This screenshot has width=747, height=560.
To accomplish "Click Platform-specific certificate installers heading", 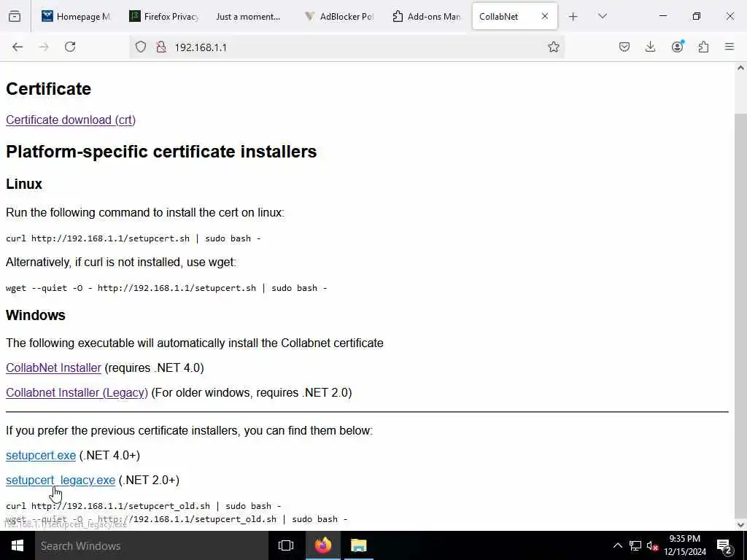I will pos(161,152).
